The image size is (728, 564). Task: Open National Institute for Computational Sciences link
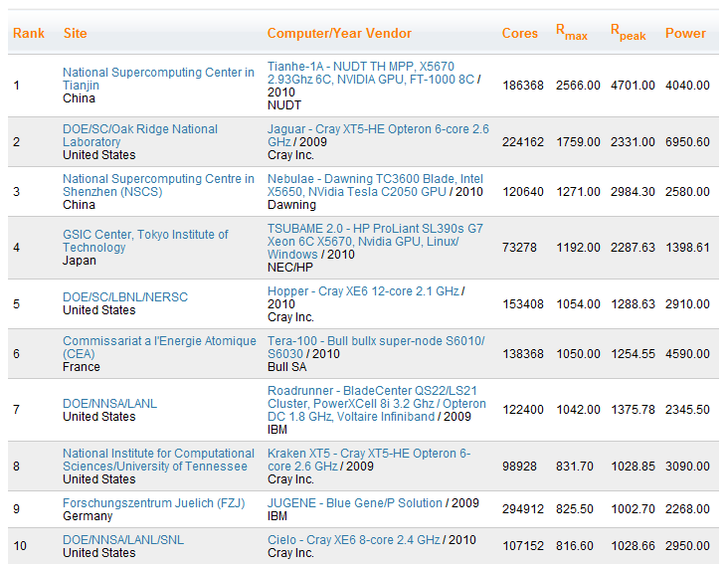click(158, 460)
